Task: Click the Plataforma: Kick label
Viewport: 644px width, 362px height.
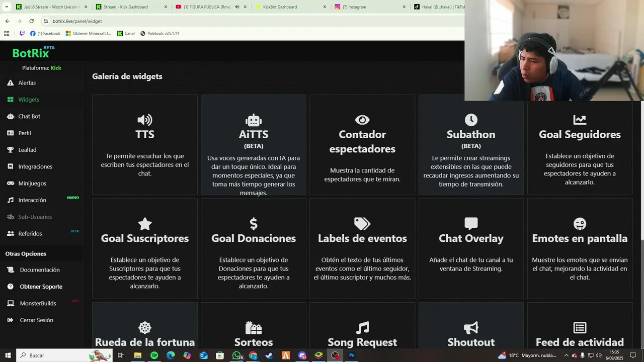Action: click(42, 68)
